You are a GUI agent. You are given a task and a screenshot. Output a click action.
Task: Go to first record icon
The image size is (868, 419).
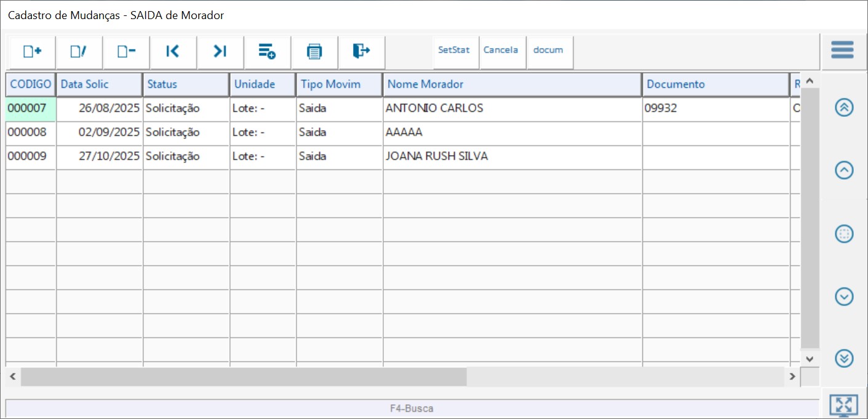pos(173,52)
